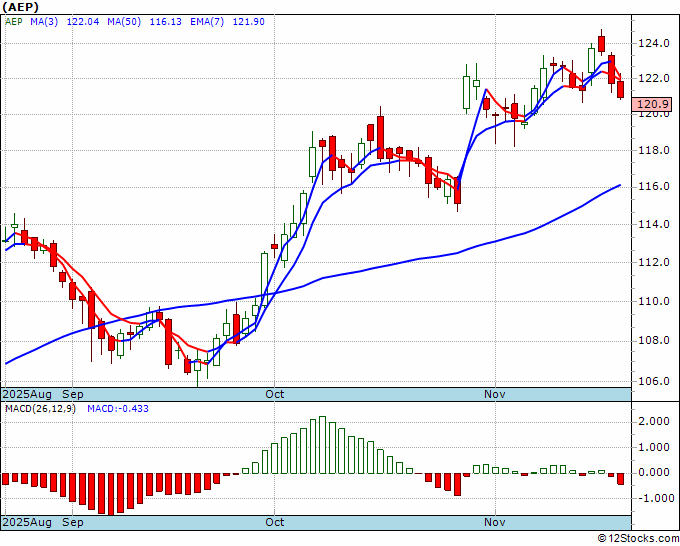
Task: Click the 1.000 MACD axis label
Action: (654, 447)
